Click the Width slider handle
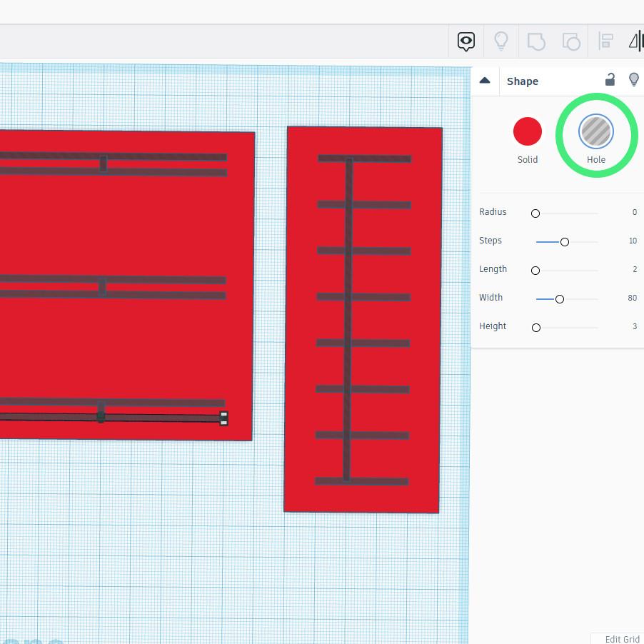Screen dimensions: 644x644 tap(559, 299)
